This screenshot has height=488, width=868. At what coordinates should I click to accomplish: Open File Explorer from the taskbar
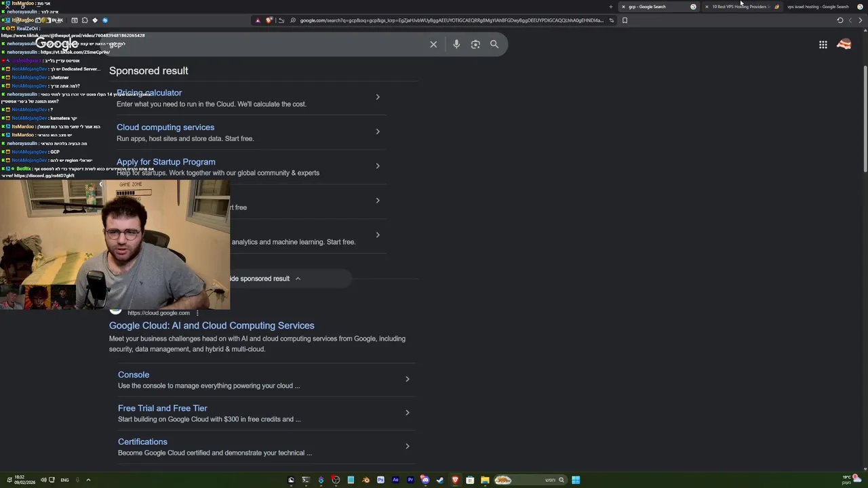coord(485,480)
